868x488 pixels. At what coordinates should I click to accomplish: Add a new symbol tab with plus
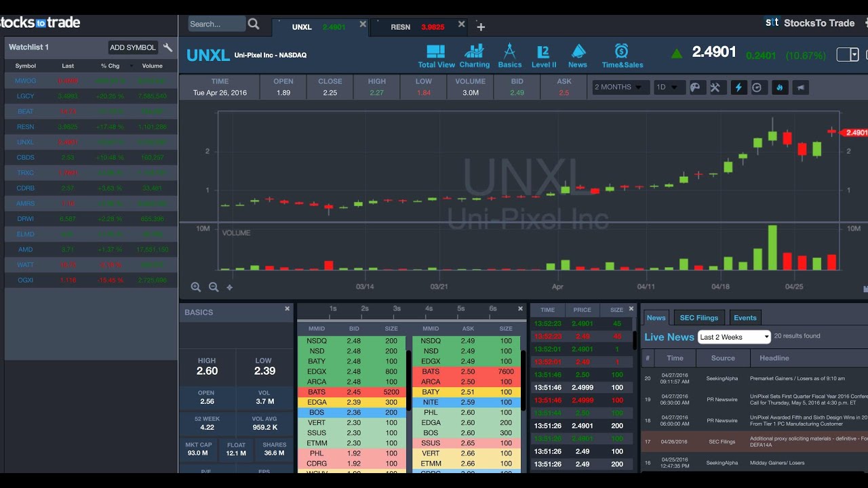coord(481,27)
